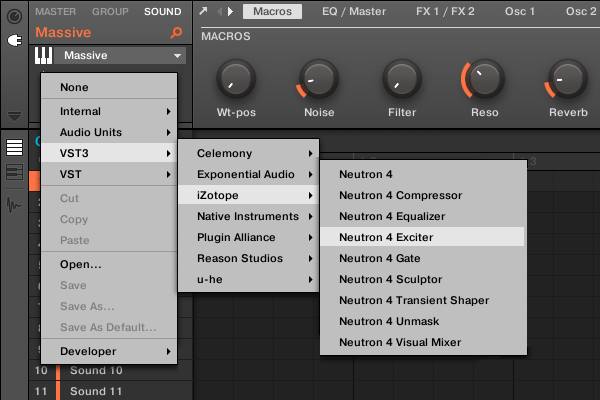The width and height of the screenshot is (600, 400).
Task: Expand the Exponential Audio submenu
Action: click(x=249, y=174)
